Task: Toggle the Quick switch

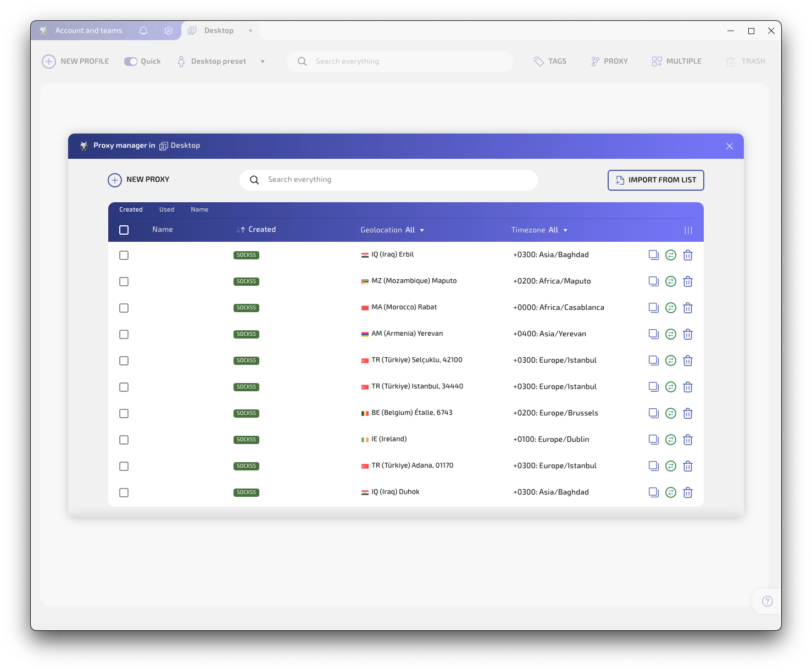Action: click(x=131, y=62)
